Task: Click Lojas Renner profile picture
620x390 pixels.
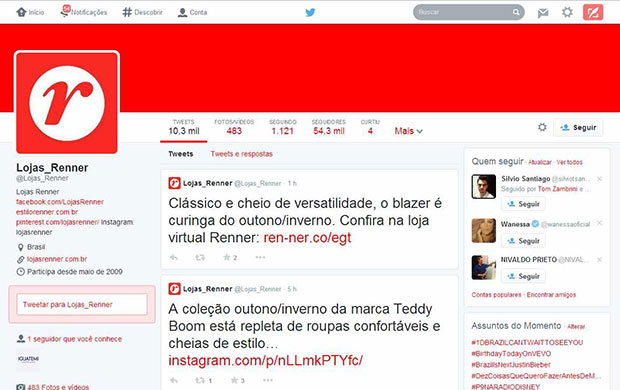Action: coord(67,103)
